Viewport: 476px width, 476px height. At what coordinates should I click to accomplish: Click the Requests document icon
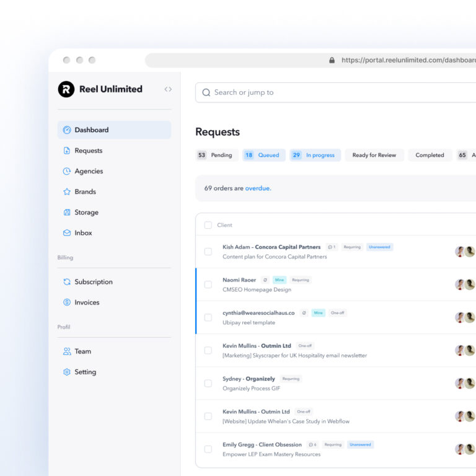[x=67, y=151]
